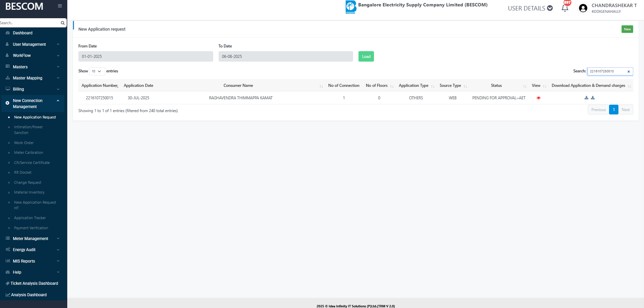Image resolution: width=644 pixels, height=308 pixels.
Task: Open the notification bell
Action: click(x=565, y=8)
